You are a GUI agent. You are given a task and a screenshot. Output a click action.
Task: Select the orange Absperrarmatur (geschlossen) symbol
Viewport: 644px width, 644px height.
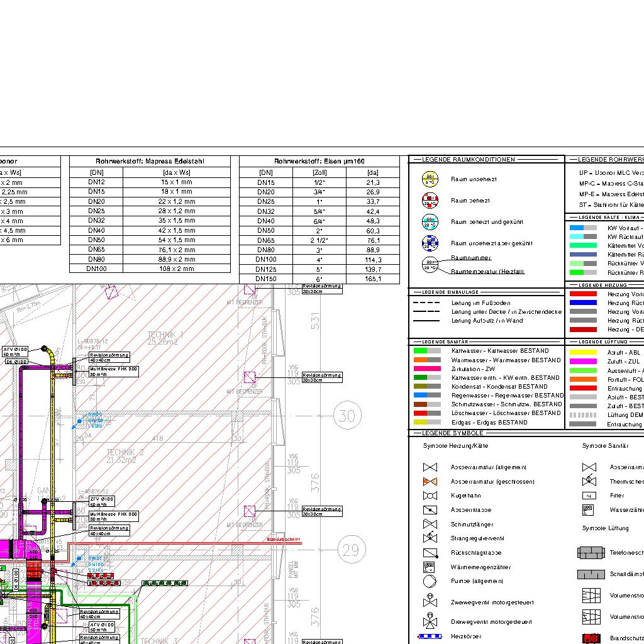[x=430, y=482]
